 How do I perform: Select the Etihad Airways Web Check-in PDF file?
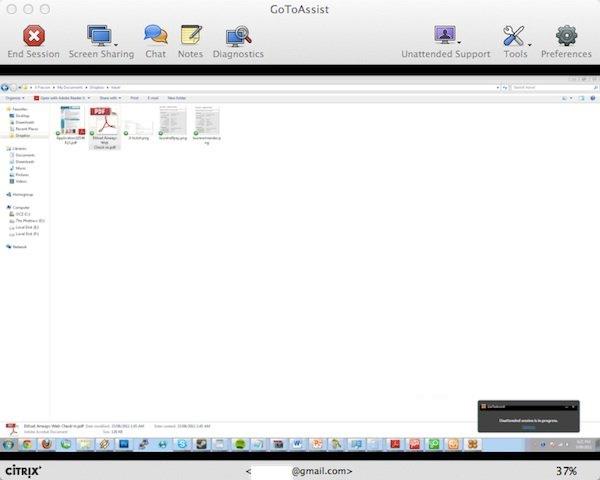[104, 128]
